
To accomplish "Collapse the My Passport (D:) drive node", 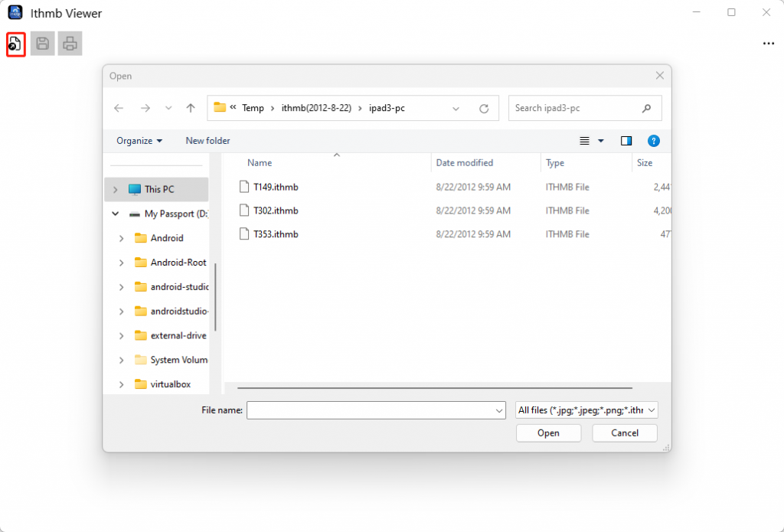I will 116,214.
